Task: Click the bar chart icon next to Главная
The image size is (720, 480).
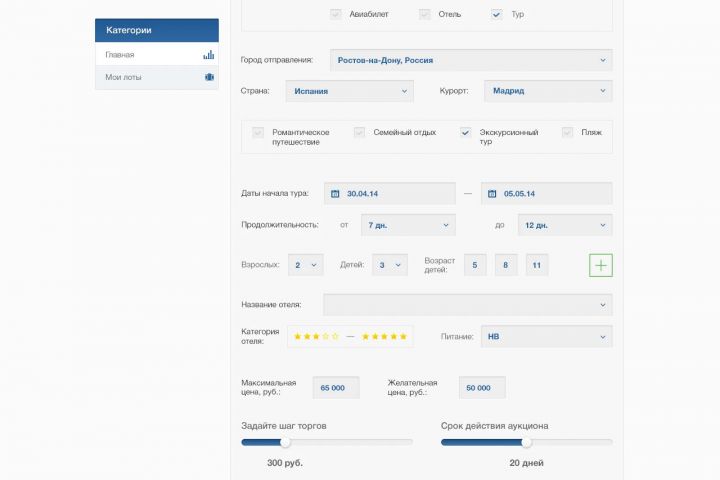Action: point(208,55)
